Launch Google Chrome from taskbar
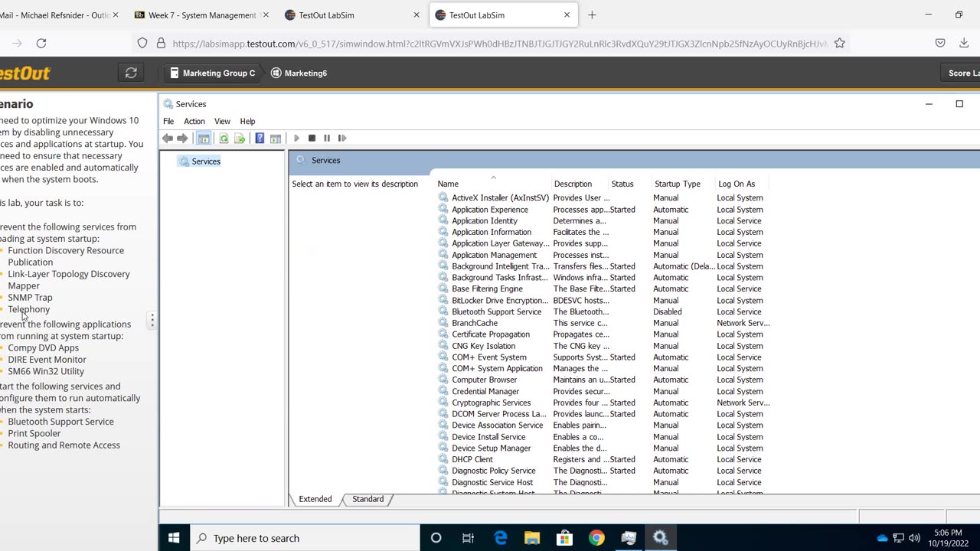980x551 pixels. (x=596, y=538)
